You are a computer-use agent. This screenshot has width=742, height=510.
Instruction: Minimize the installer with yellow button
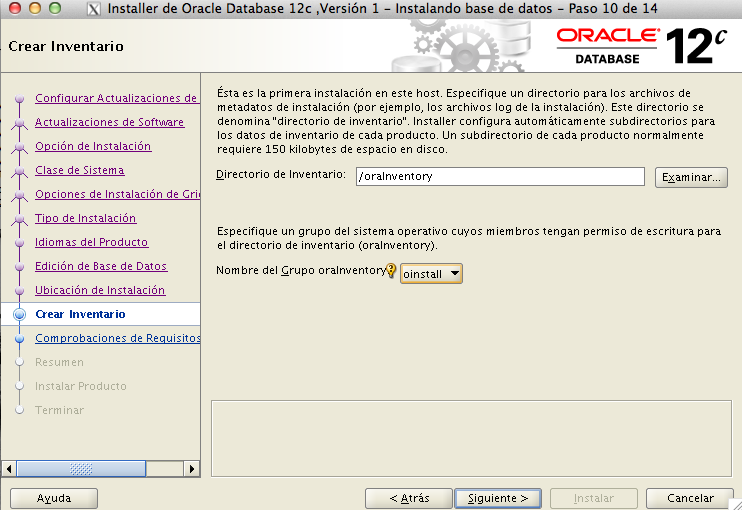tap(35, 8)
